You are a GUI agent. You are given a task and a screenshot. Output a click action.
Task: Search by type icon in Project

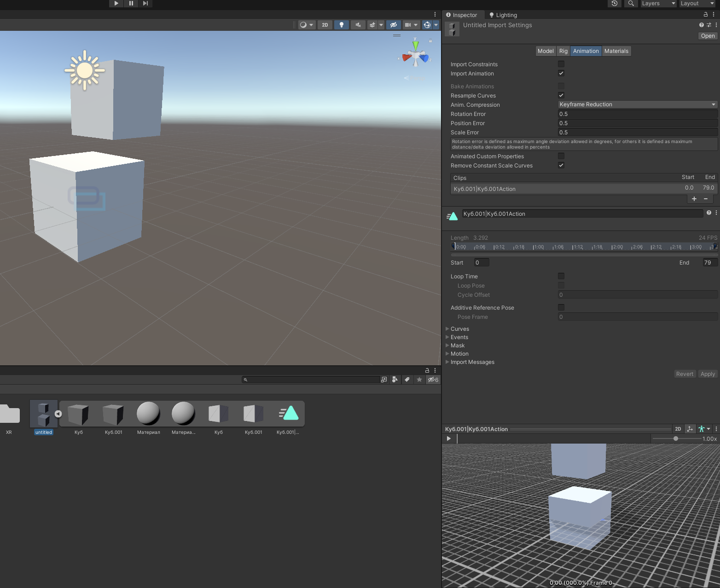pos(395,380)
